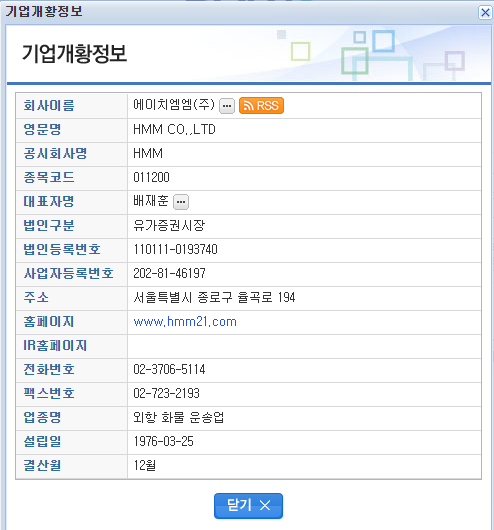
Task: Click the 법인구분 row label
Action: coord(49,225)
